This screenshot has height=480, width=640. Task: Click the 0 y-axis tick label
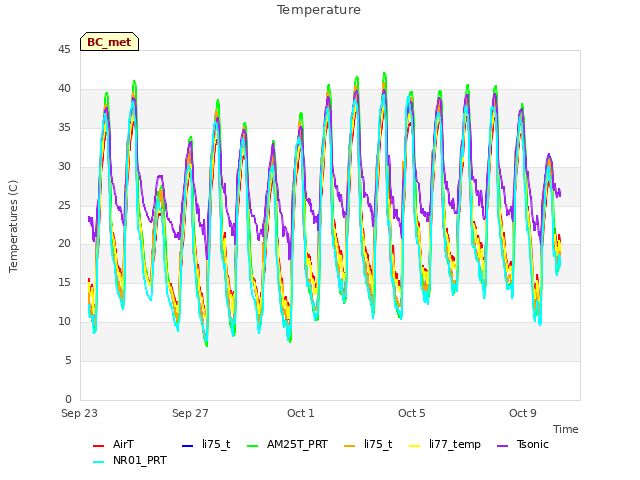pyautogui.click(x=68, y=399)
